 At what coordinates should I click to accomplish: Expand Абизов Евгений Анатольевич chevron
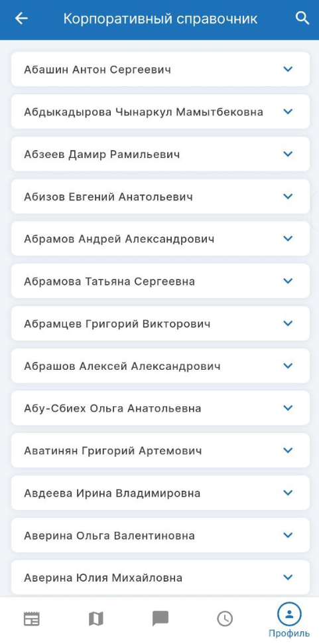pos(288,197)
